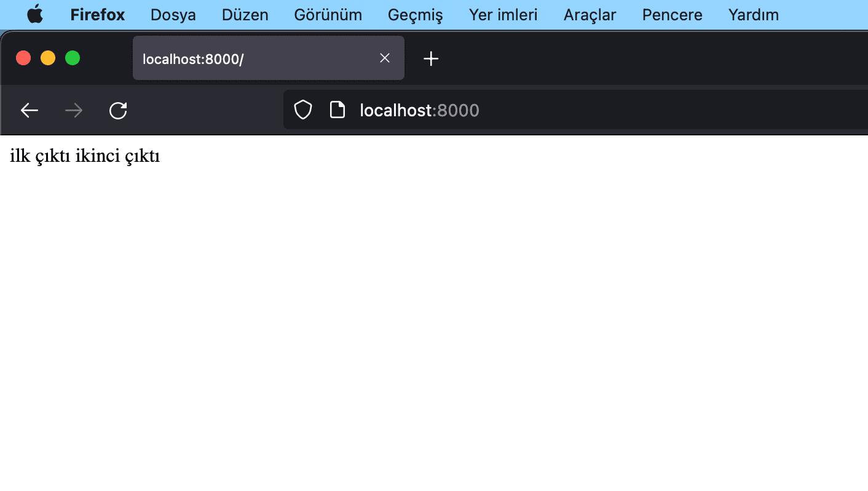
Task: Click the Firefox browser name in menu bar
Action: (97, 15)
